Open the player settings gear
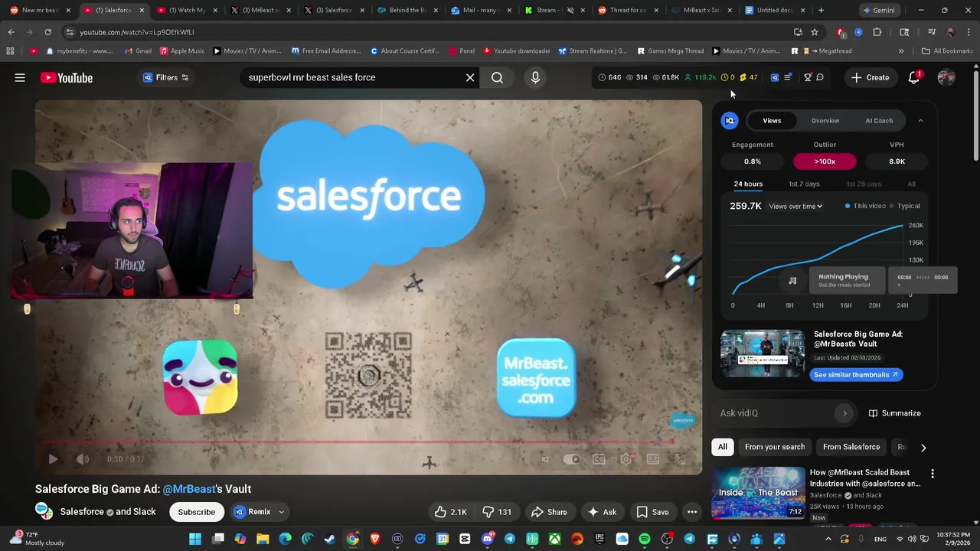Viewport: 980px width, 551px height. pos(626,459)
